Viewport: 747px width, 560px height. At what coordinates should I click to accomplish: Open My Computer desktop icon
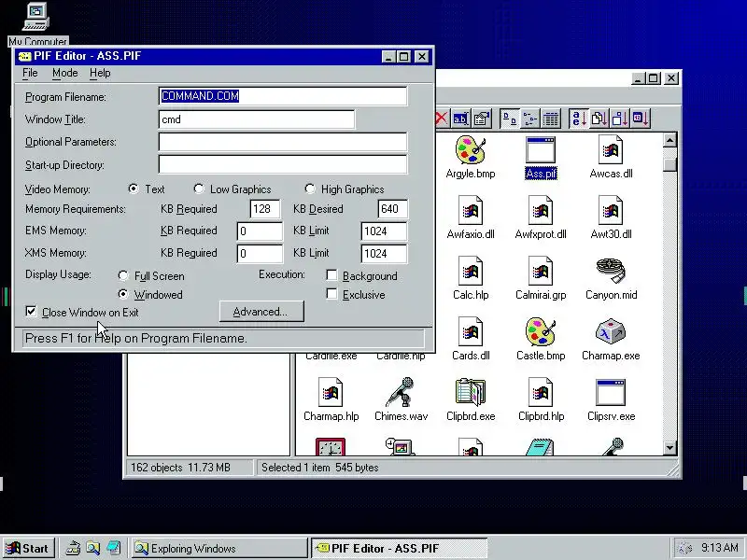37,22
